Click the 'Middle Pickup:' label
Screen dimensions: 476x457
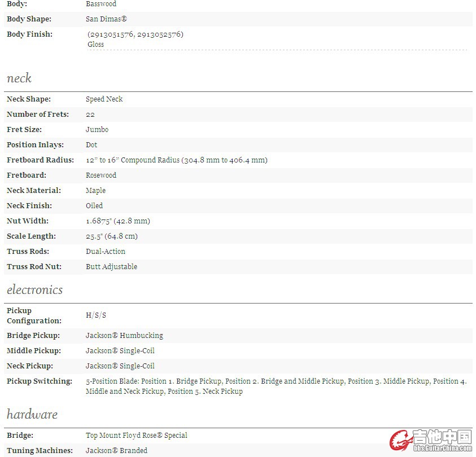[x=34, y=350]
